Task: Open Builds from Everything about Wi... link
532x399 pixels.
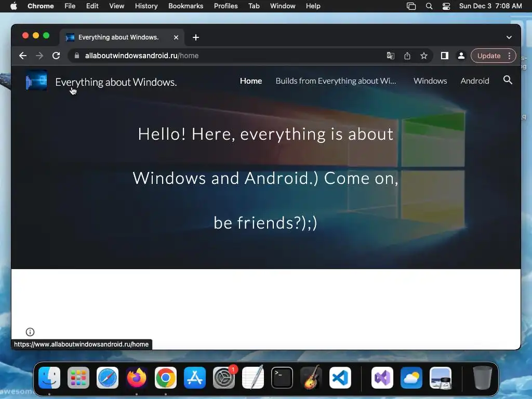Action: click(x=336, y=81)
